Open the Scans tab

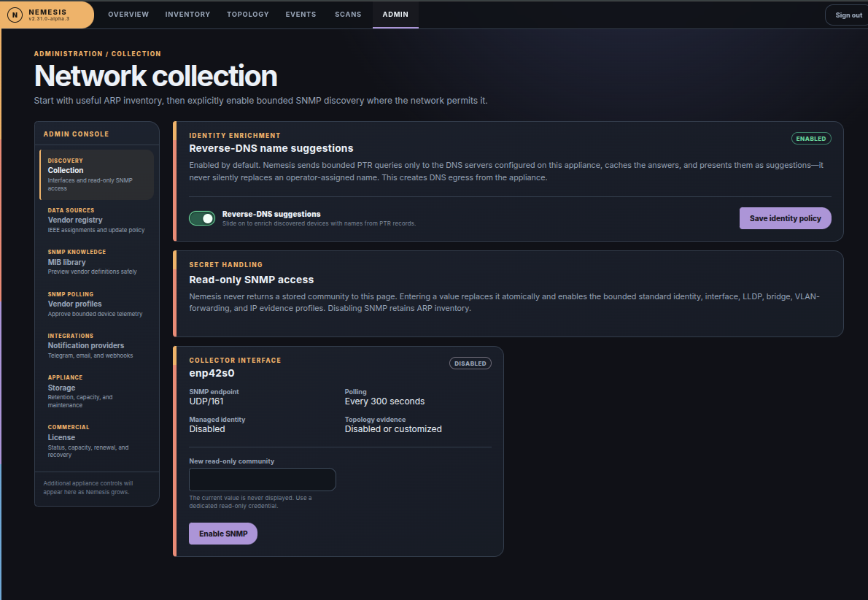pos(348,15)
